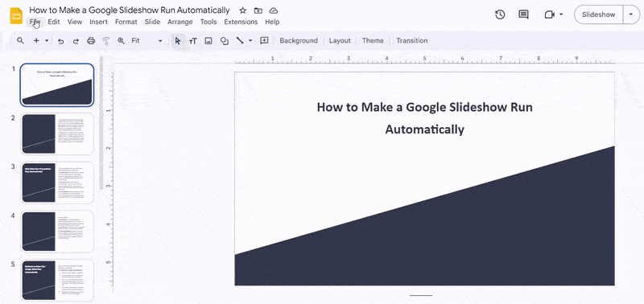Viewport: 644px width, 304px height.
Task: Undo the last action
Action: pyautogui.click(x=61, y=41)
